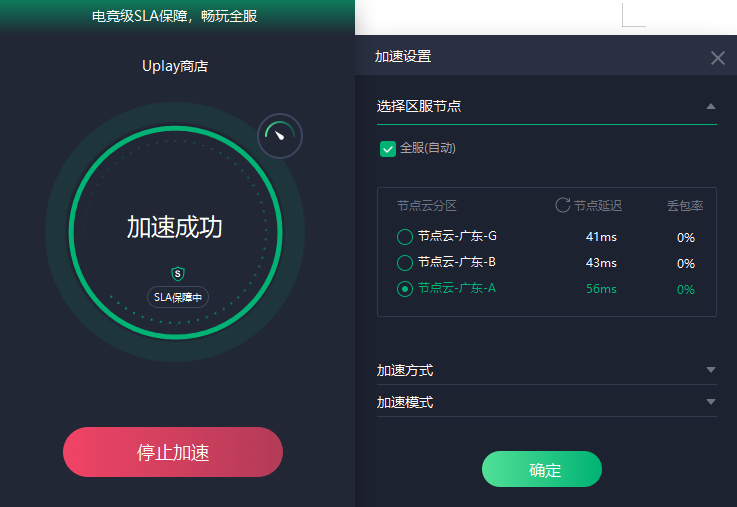Image resolution: width=737 pixels, height=507 pixels.
Task: Click the 确定 confirm button
Action: click(x=541, y=469)
